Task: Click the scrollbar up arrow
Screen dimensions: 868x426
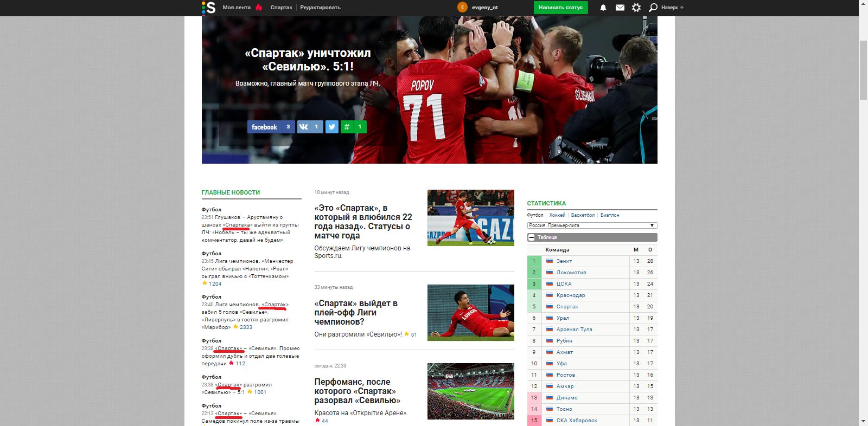Action: tap(863, 4)
